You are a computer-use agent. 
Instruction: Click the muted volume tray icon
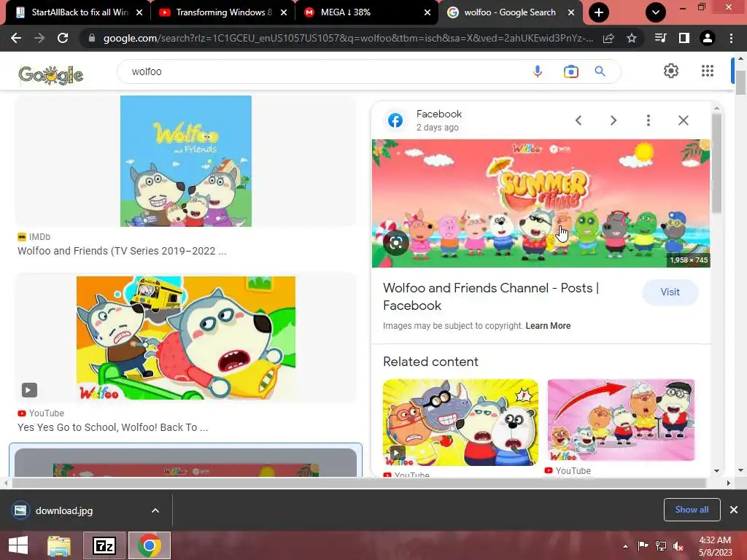[678, 546]
